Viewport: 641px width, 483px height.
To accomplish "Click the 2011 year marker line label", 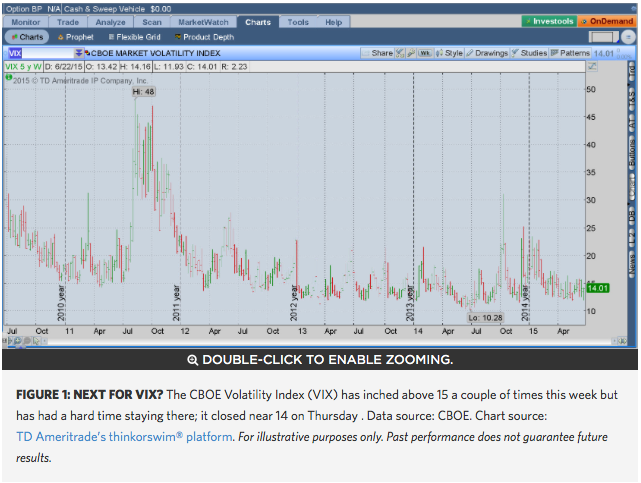I will point(176,303).
